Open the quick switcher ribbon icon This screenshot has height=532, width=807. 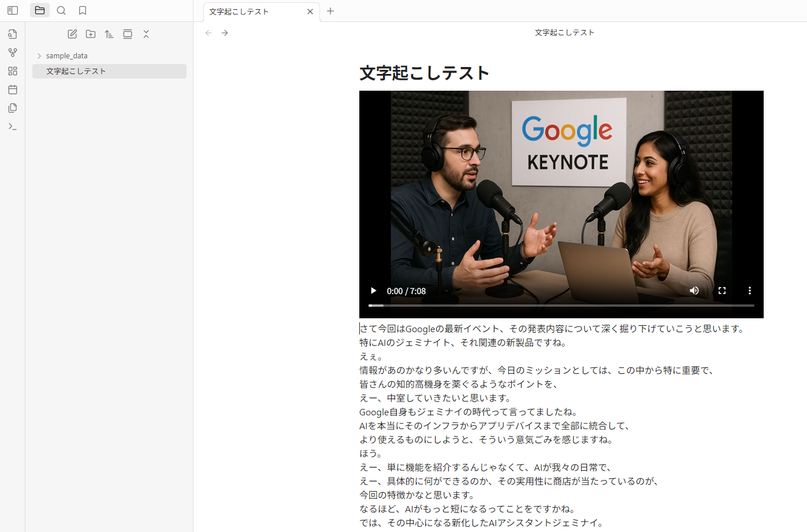[x=13, y=34]
